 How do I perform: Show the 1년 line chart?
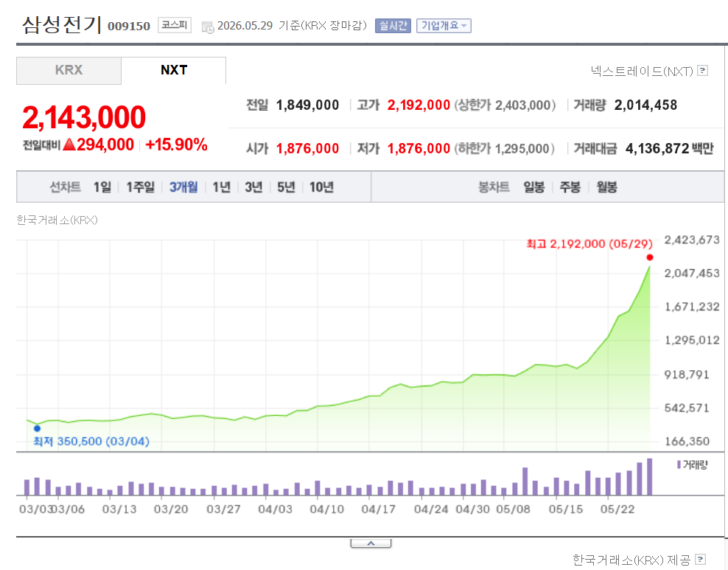coord(222,187)
